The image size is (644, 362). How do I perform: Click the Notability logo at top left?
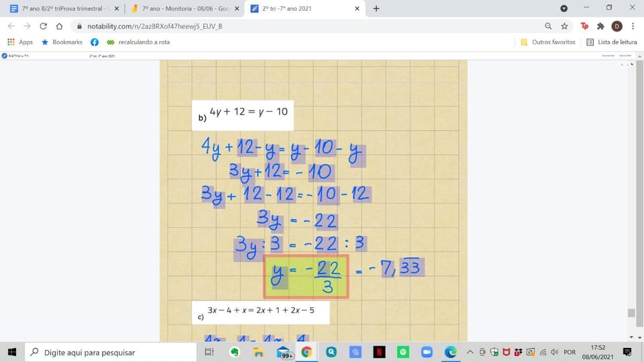tap(15, 56)
